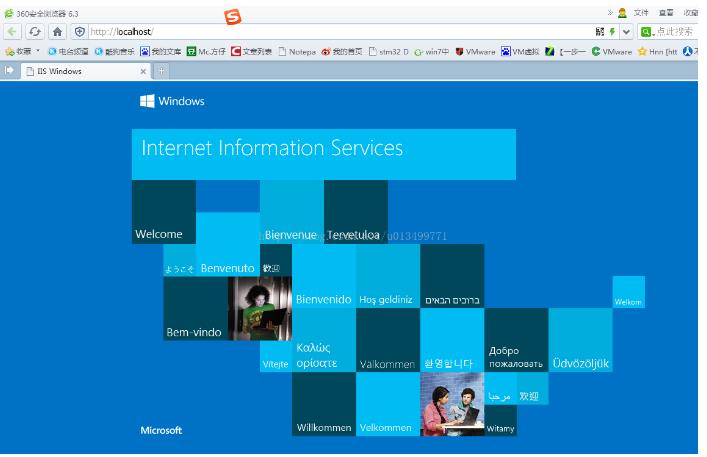Image resolution: width=707 pixels, height=457 pixels.
Task: Open the 查看 menu
Action: [x=666, y=13]
